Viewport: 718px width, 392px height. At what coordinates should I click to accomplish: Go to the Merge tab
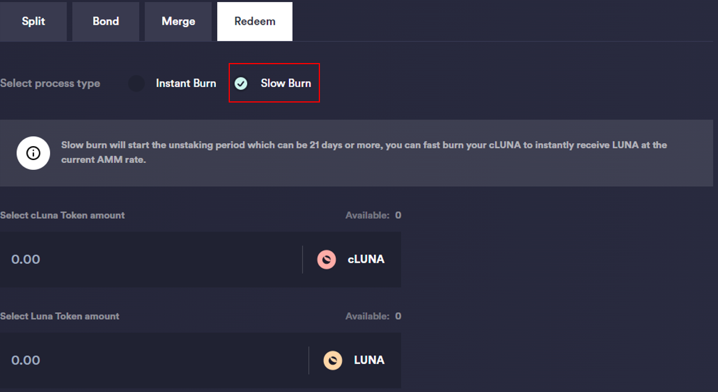pyautogui.click(x=178, y=22)
